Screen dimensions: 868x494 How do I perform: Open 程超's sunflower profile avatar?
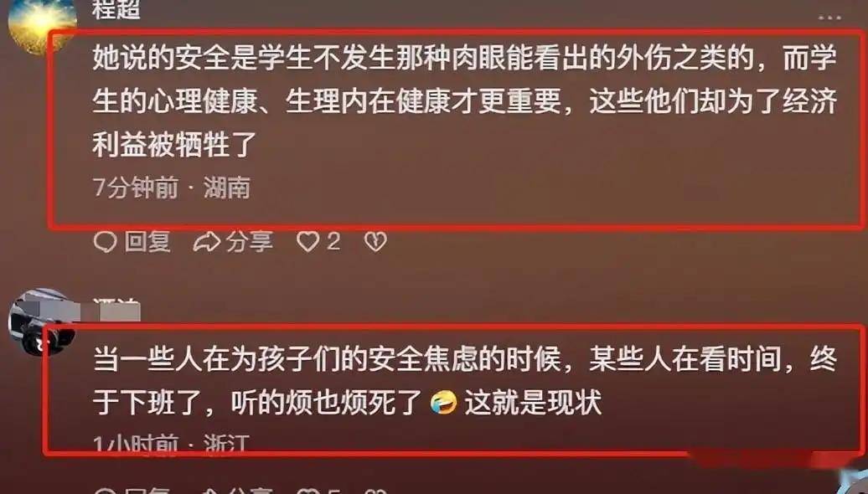click(40, 25)
